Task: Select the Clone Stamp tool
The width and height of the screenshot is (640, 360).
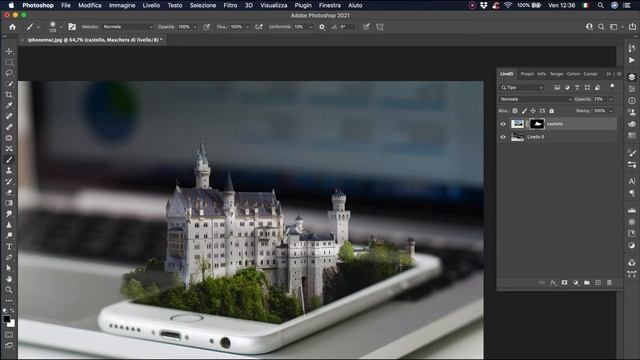Action: (x=9, y=171)
